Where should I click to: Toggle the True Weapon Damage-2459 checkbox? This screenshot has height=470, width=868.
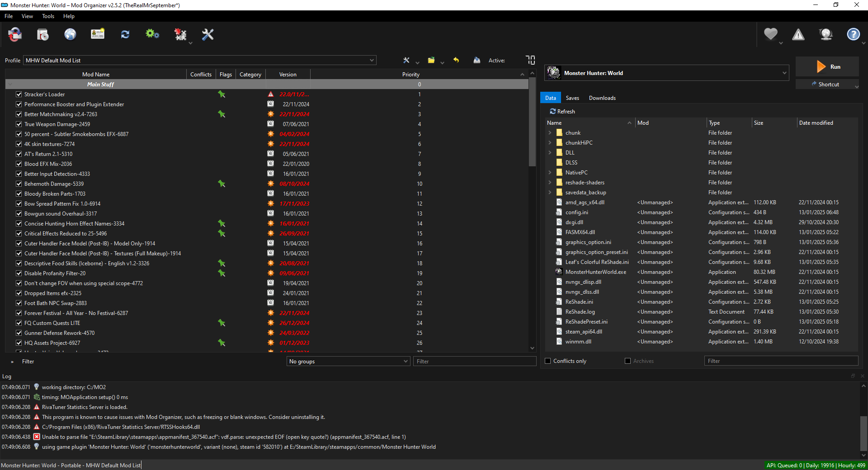(19, 124)
